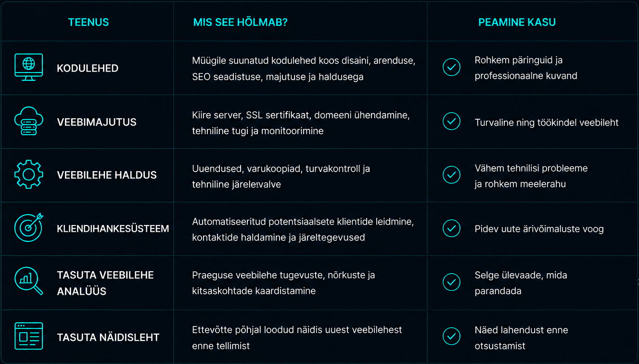
Task: Select checkmark next to Vähem tehnilisi probleeme
Action: pos(451,175)
